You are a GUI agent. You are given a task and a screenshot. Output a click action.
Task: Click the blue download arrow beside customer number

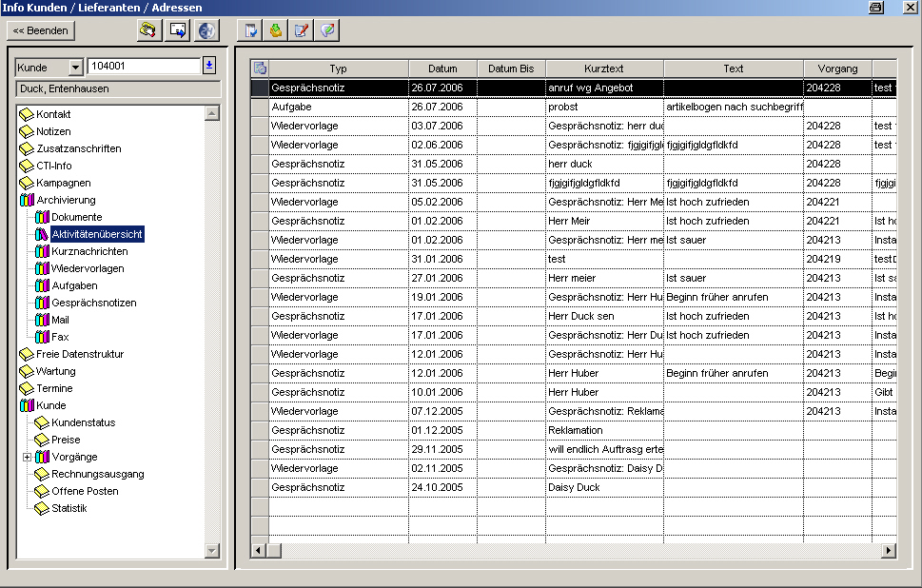click(x=209, y=66)
